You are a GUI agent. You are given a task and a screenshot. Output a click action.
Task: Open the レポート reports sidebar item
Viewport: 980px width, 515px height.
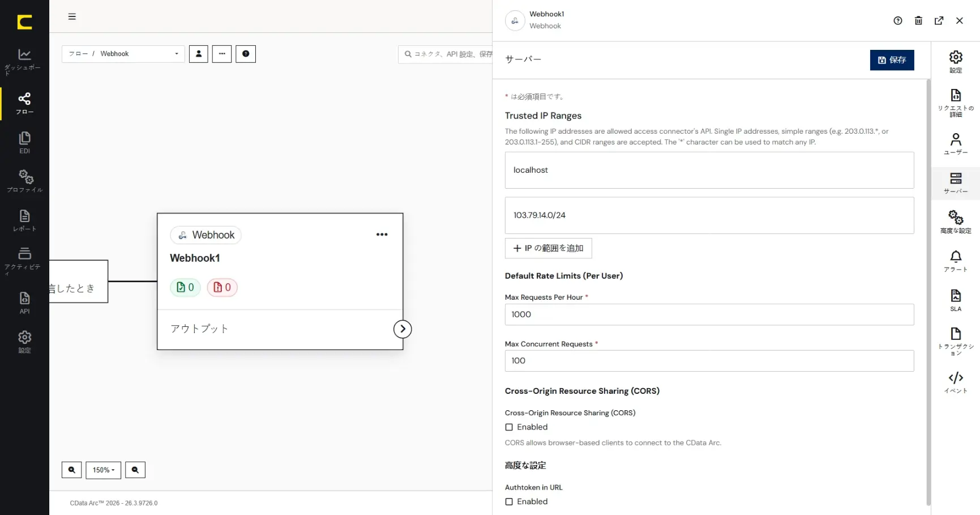(24, 220)
